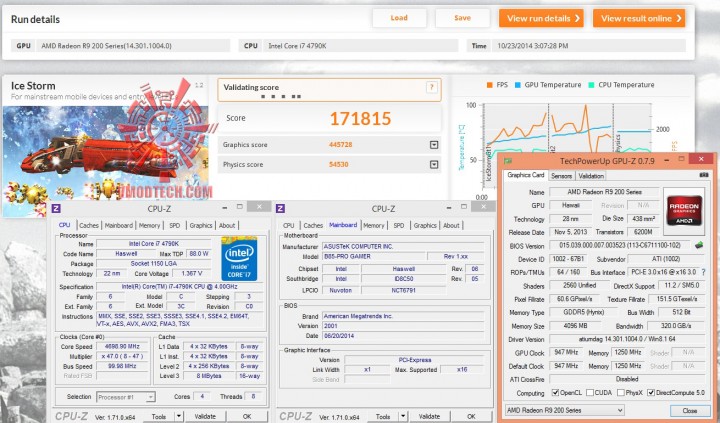Open About tab in left CPU-Z window
The width and height of the screenshot is (720, 423).
click(227, 226)
